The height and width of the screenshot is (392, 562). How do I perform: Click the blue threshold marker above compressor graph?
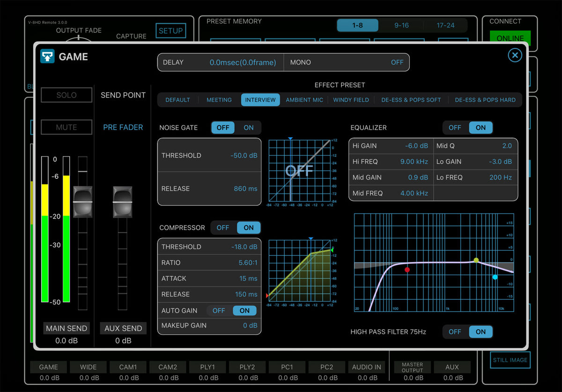tap(311, 238)
